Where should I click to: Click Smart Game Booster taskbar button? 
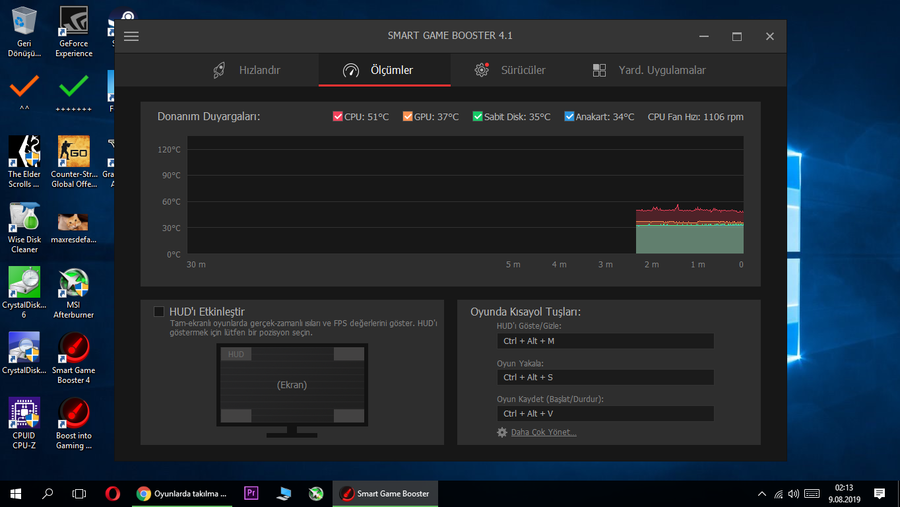385,494
